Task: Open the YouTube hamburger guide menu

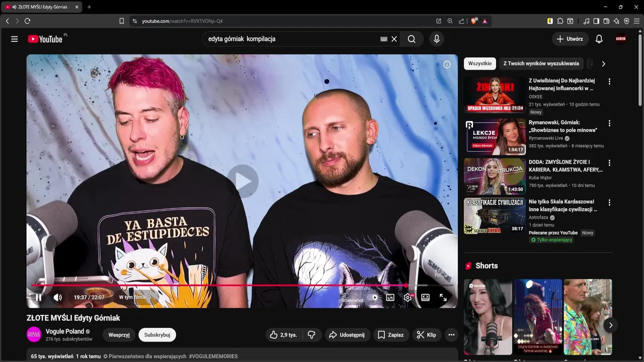Action: [x=15, y=39]
